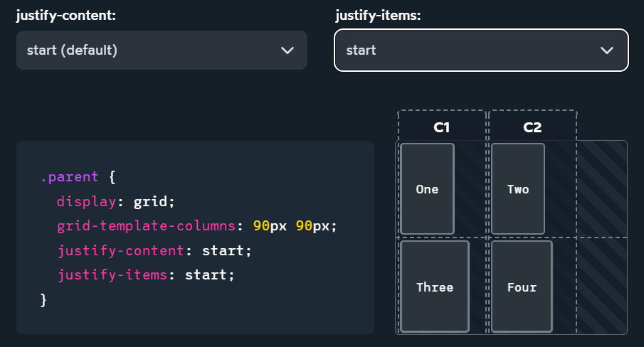Select grid item One

pyautogui.click(x=427, y=189)
